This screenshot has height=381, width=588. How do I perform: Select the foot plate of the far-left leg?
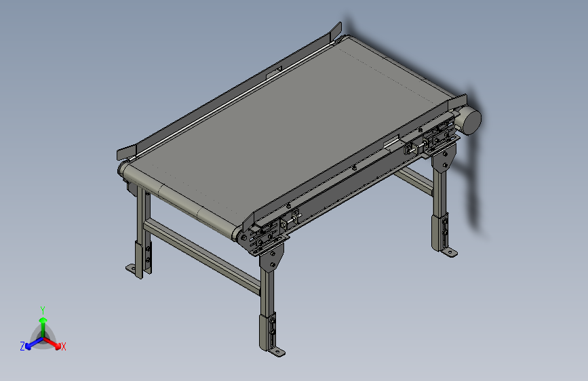pyautogui.click(x=131, y=269)
